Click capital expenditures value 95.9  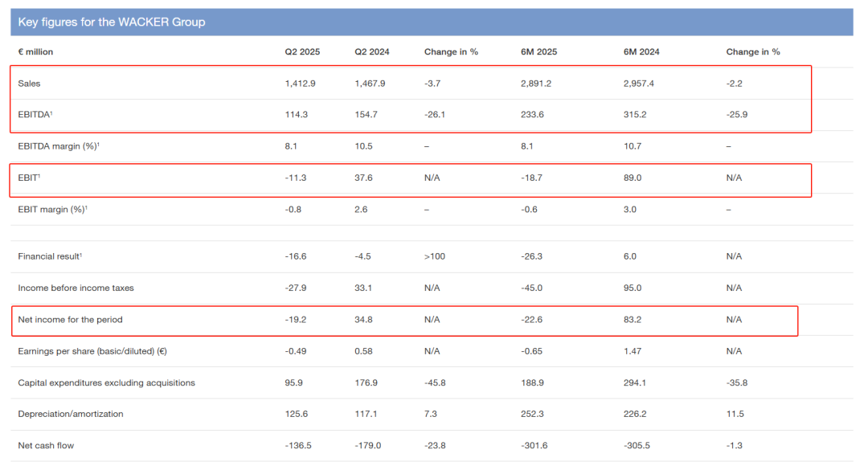click(x=293, y=382)
